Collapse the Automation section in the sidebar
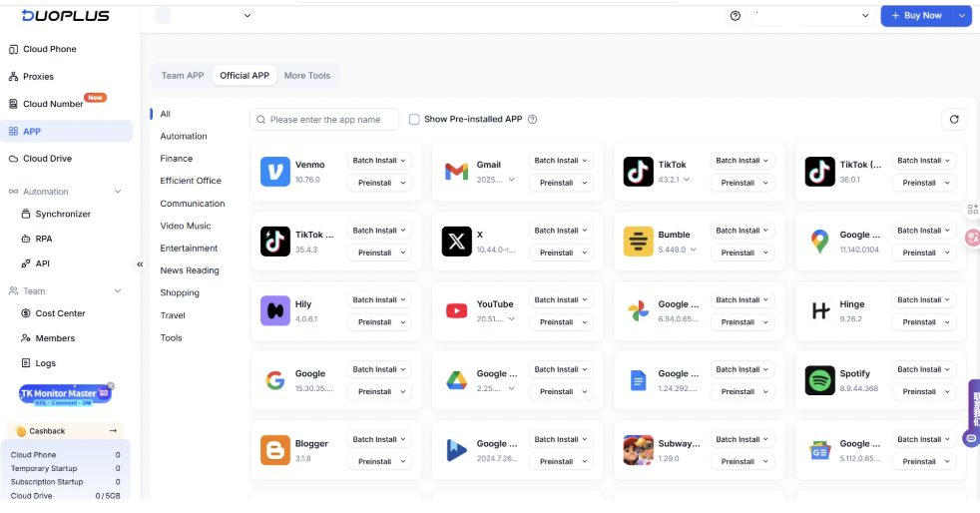The height and width of the screenshot is (513, 980). [x=118, y=192]
